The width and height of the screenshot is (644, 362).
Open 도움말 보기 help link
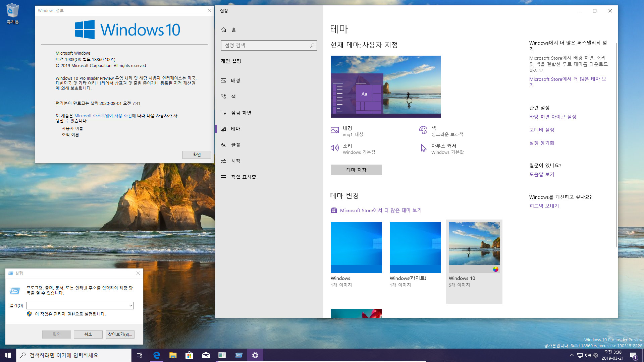coord(542,175)
